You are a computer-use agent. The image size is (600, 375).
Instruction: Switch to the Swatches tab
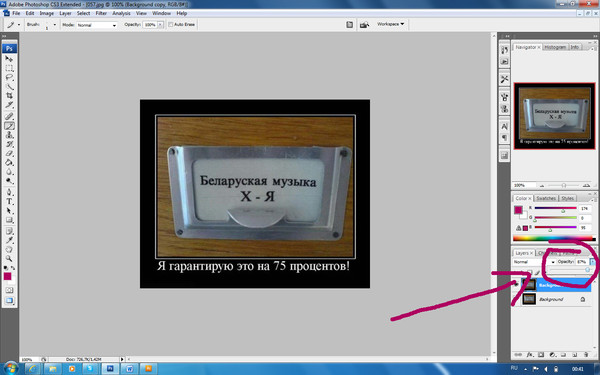546,198
